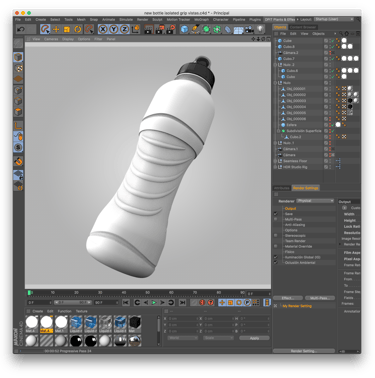375x378 pixels.
Task: Click the Deformer bend icon
Action: pos(228,29)
